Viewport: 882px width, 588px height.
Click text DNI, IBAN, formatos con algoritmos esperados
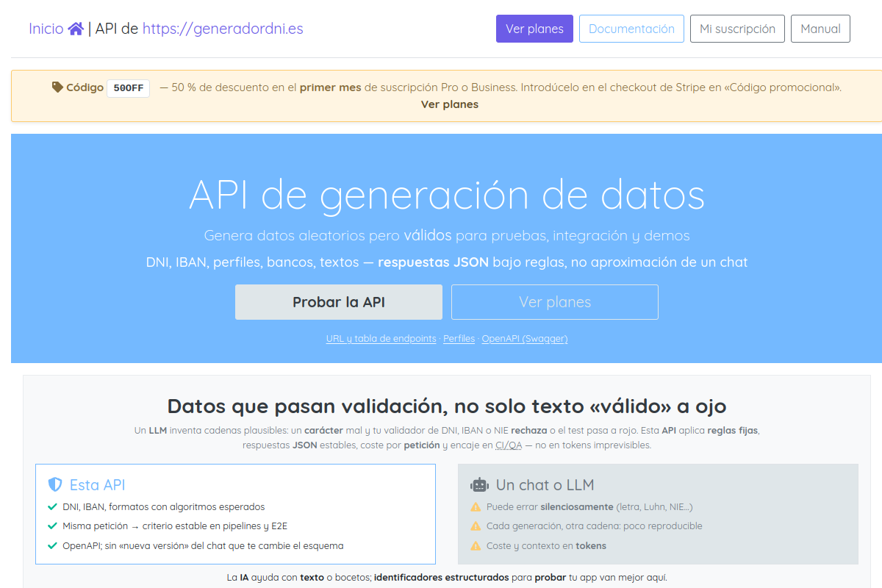pyautogui.click(x=163, y=507)
